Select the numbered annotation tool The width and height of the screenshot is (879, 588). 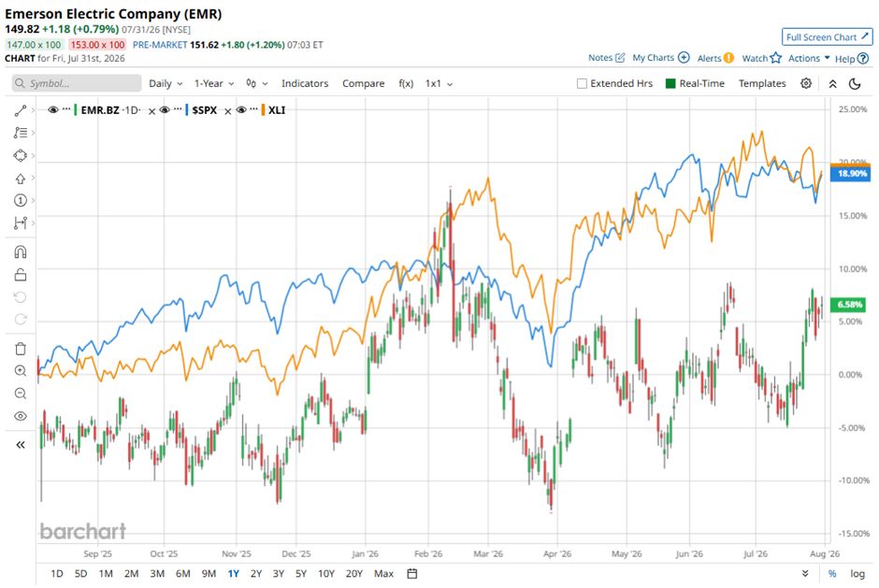click(x=21, y=200)
